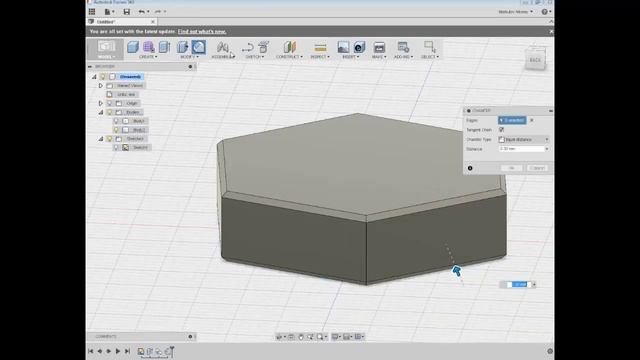Clear the Edges selection with the X

point(531,120)
